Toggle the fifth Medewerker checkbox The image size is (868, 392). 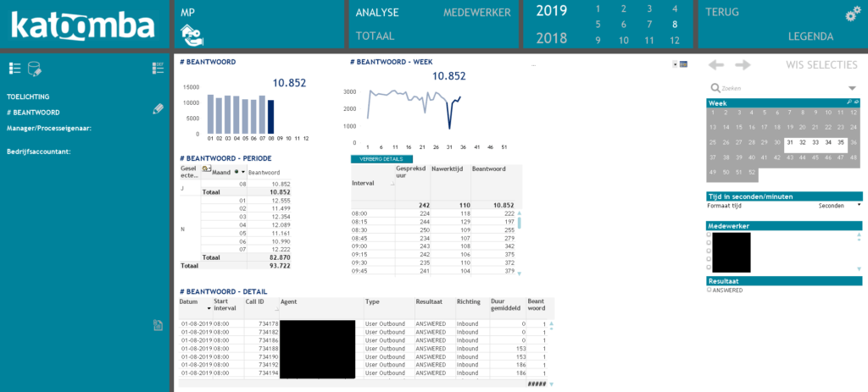709,267
